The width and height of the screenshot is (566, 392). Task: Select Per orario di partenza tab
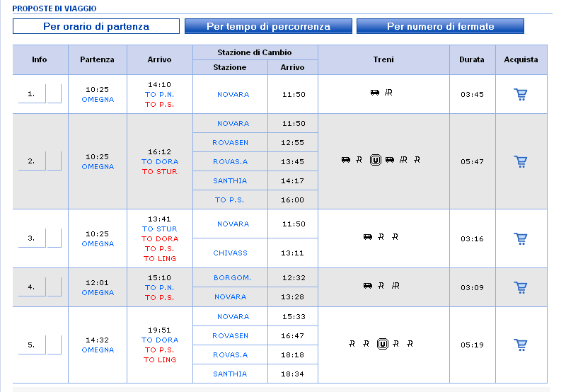click(x=96, y=26)
